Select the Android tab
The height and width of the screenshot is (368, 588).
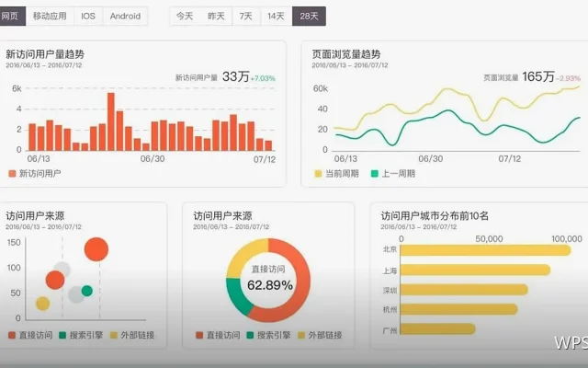pos(125,17)
